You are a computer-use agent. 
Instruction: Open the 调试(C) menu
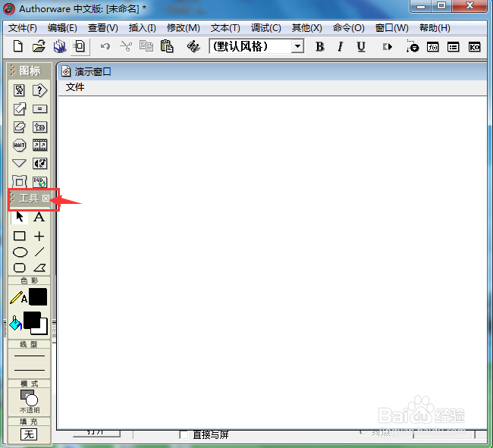click(265, 28)
